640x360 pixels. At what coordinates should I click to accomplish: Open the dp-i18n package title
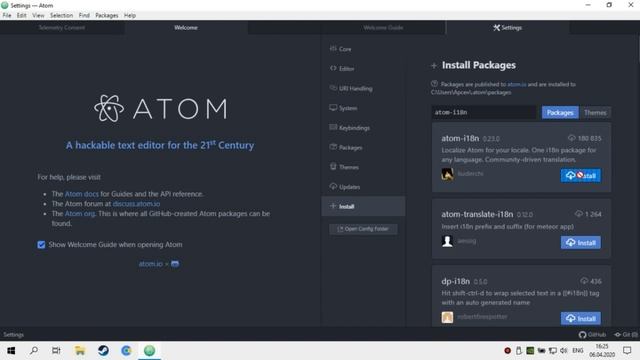456,281
